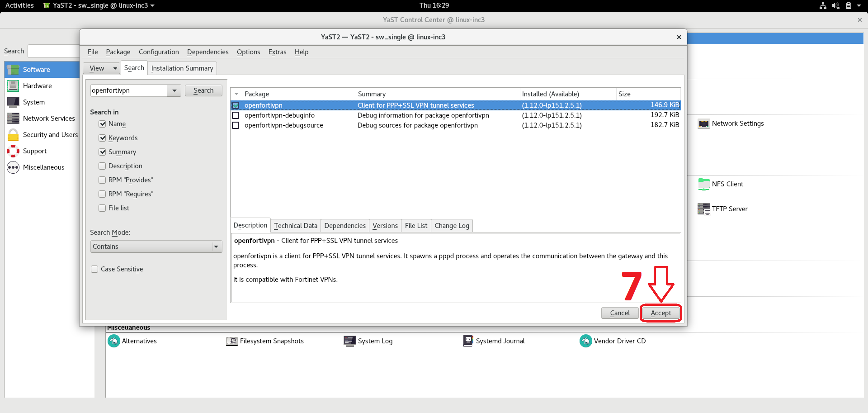Click the TFTP Server icon
Viewport: 868px width, 413px height.
pos(703,209)
